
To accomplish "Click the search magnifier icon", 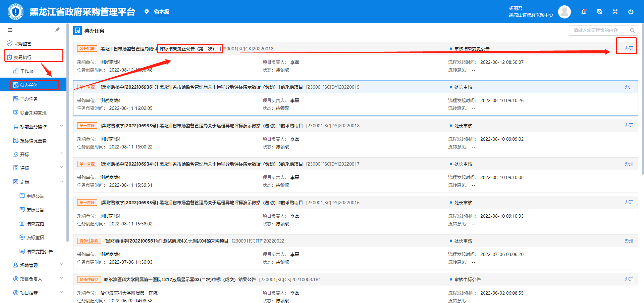I will click(x=632, y=30).
